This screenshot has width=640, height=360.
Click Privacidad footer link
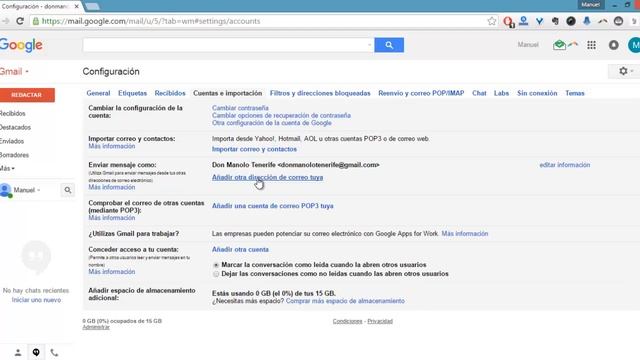380,321
